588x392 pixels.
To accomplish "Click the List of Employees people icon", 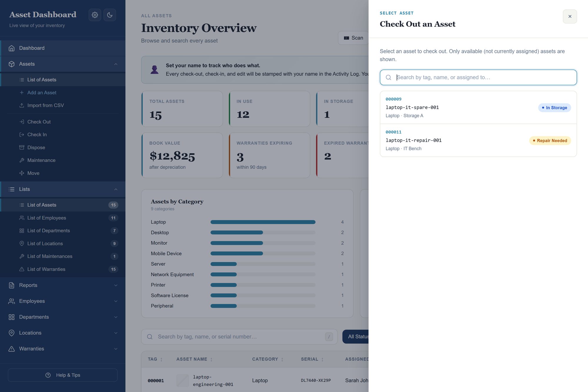I will pyautogui.click(x=22, y=218).
